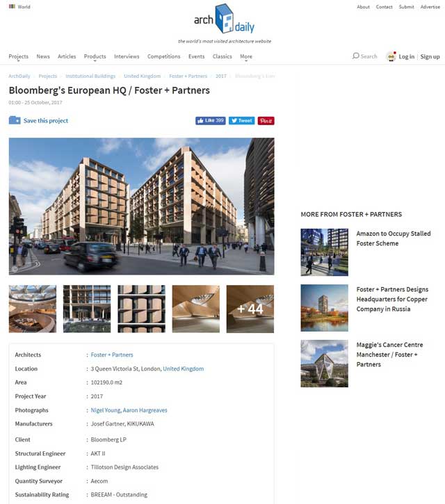Click Institutional Buildings breadcrumb
Screen dimensions: 445x504
(90, 76)
